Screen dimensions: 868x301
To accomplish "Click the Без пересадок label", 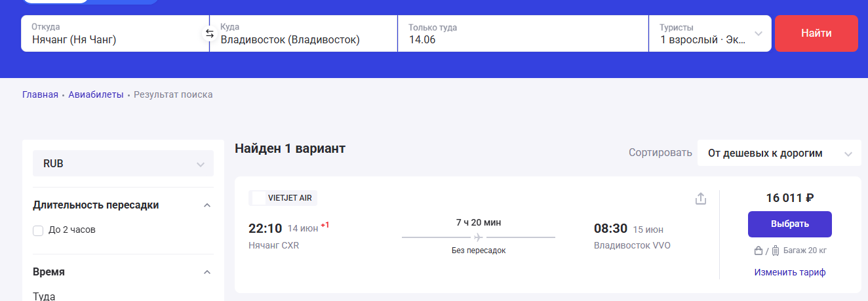I will click(479, 251).
